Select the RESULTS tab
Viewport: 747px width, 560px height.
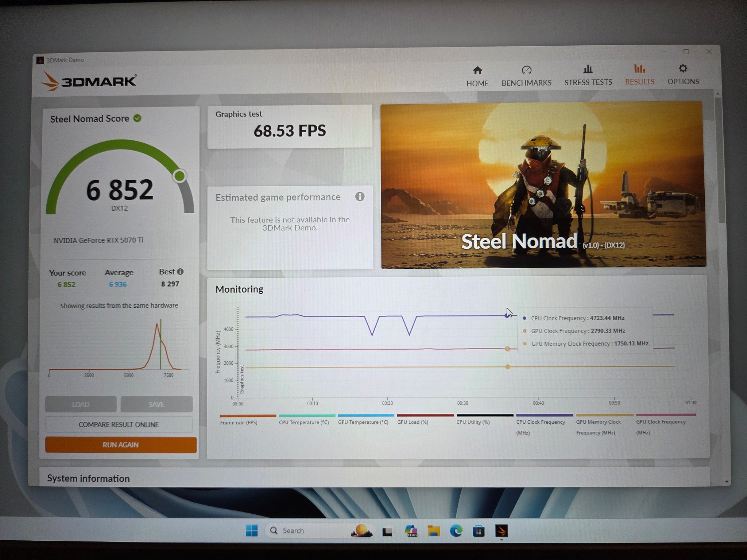coord(639,75)
